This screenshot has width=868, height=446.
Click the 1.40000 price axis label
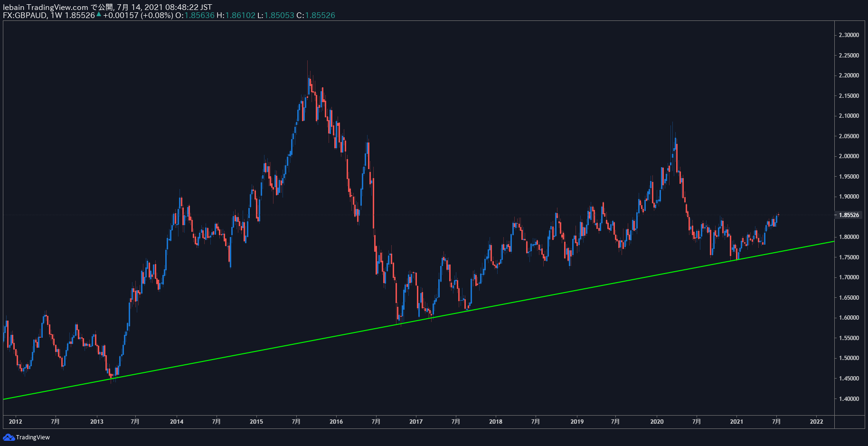click(849, 399)
